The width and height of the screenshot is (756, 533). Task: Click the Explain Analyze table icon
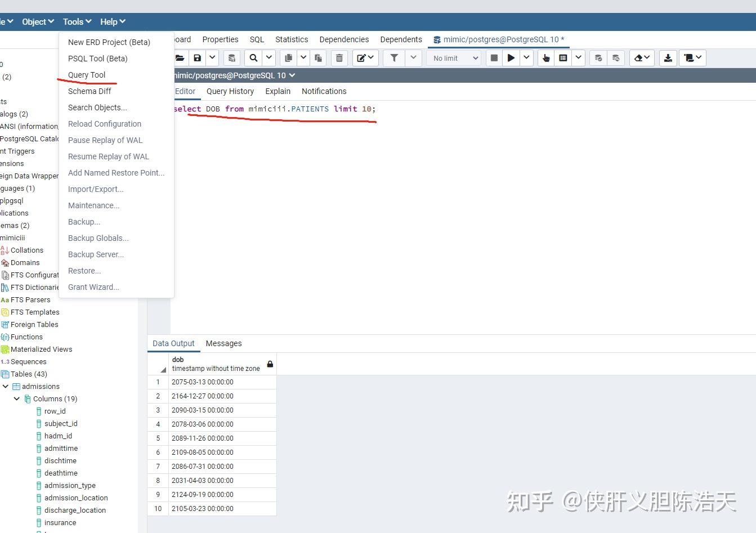pyautogui.click(x=563, y=58)
